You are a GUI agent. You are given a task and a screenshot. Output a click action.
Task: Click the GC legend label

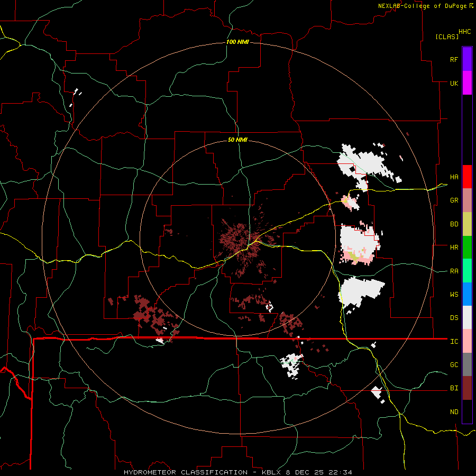[x=454, y=364]
